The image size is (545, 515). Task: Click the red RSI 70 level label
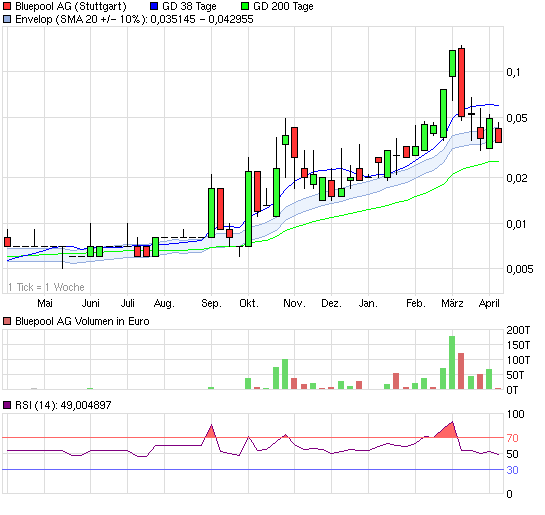click(512, 438)
